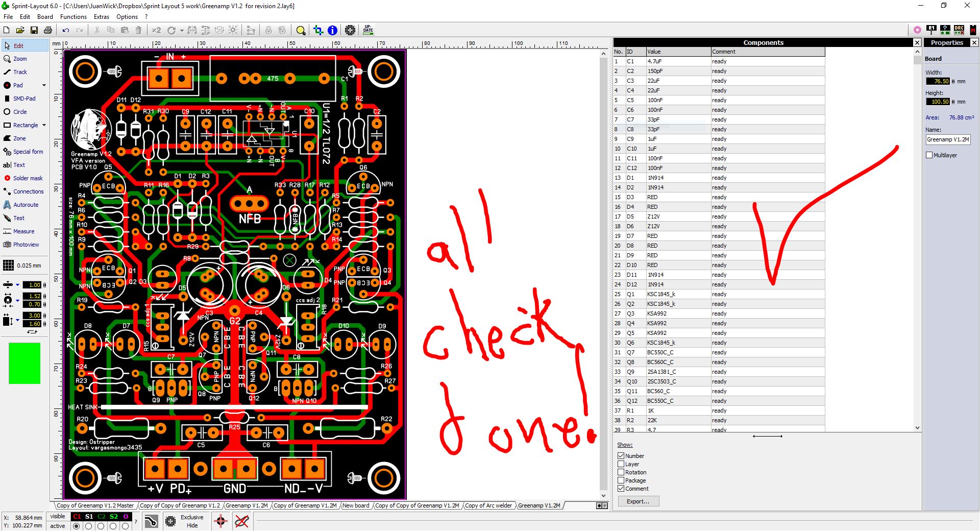
Task: Click the pink ring icon in the toolbar
Action: click(917, 30)
